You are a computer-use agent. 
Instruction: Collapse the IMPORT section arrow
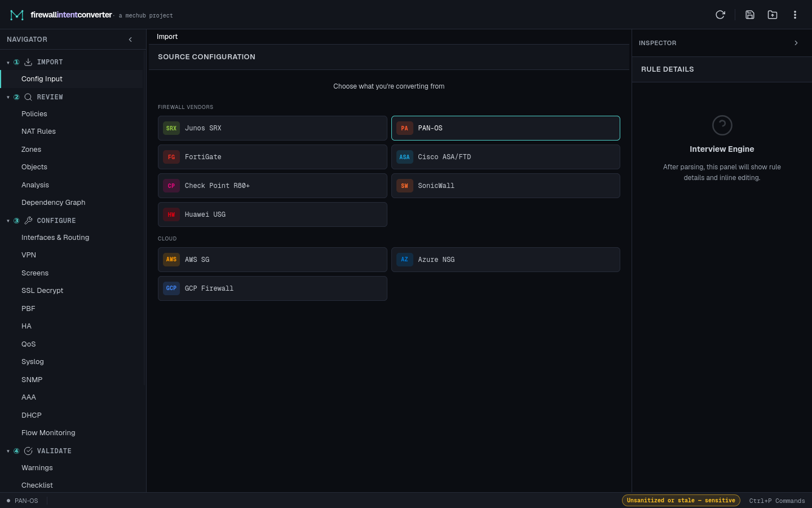(x=8, y=63)
